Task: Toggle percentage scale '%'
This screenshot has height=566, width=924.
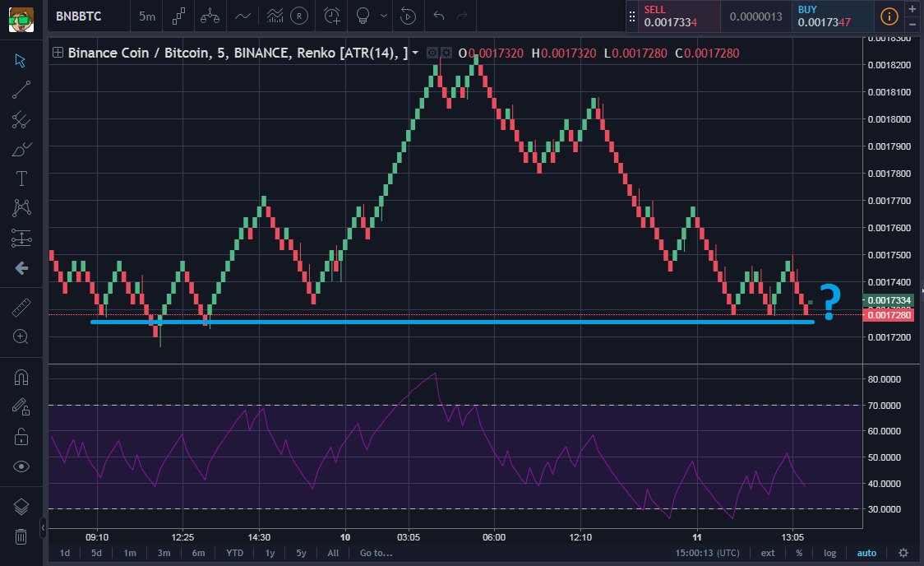Action: 799,553
